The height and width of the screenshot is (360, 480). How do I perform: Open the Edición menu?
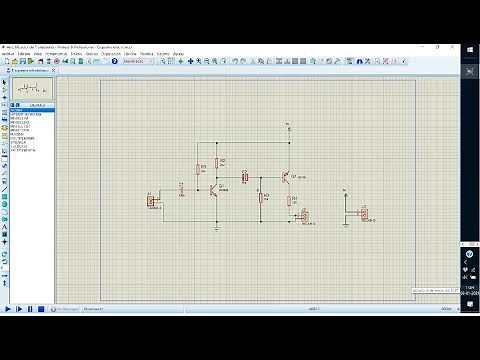tap(24, 54)
